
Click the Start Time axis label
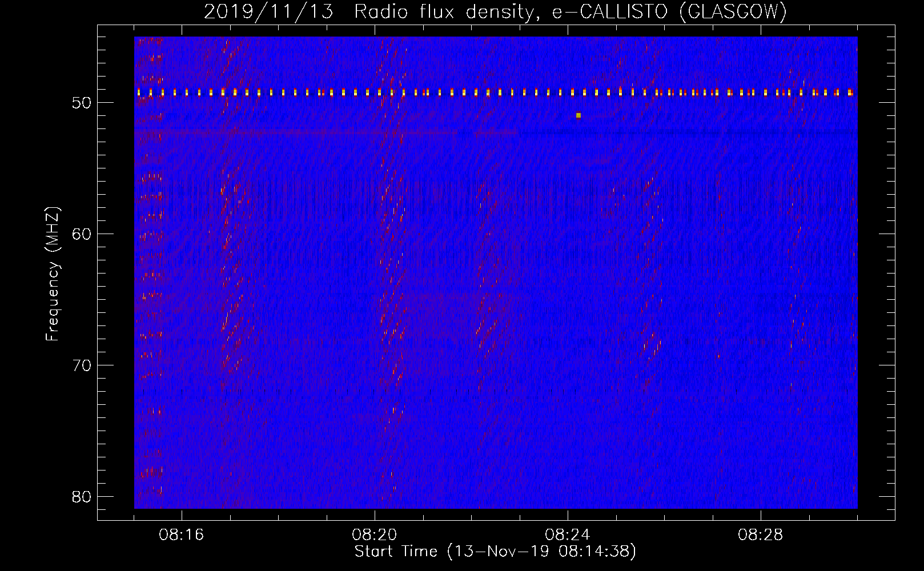tap(495, 552)
